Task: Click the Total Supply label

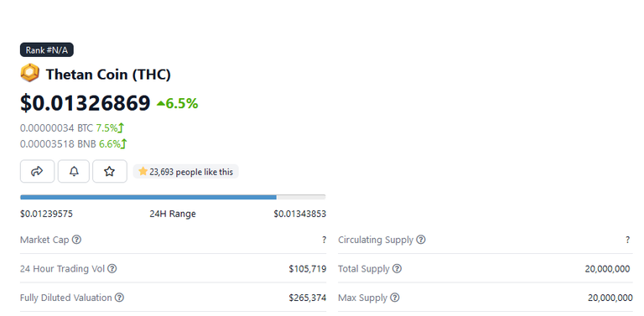Action: point(364,269)
